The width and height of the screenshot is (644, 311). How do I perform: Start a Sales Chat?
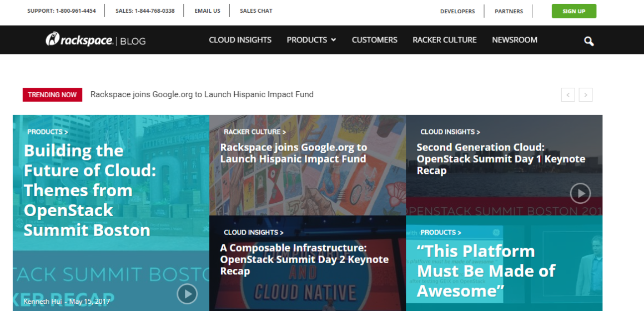point(256,11)
